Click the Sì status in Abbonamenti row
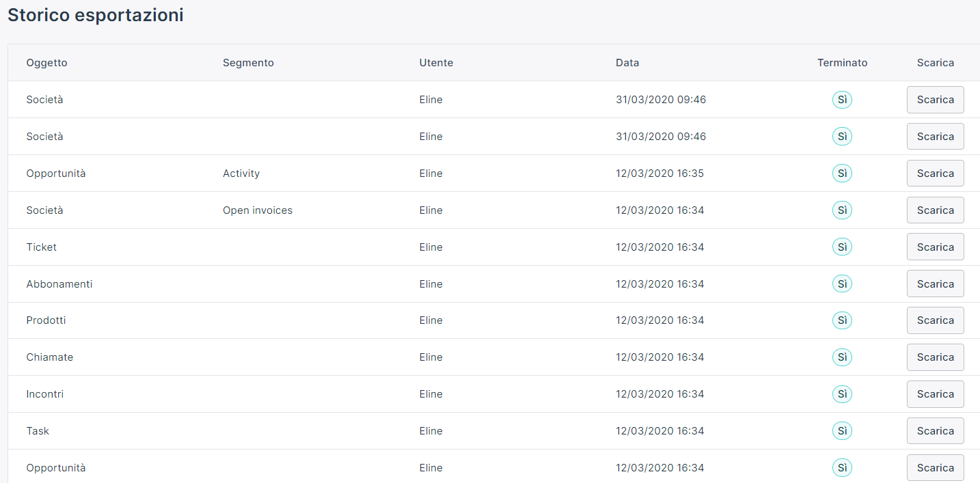The width and height of the screenshot is (980, 483). coord(842,284)
